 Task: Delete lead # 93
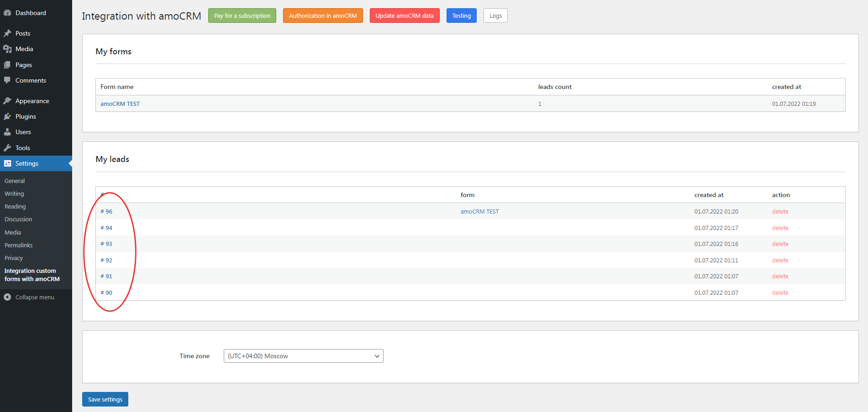(780, 244)
